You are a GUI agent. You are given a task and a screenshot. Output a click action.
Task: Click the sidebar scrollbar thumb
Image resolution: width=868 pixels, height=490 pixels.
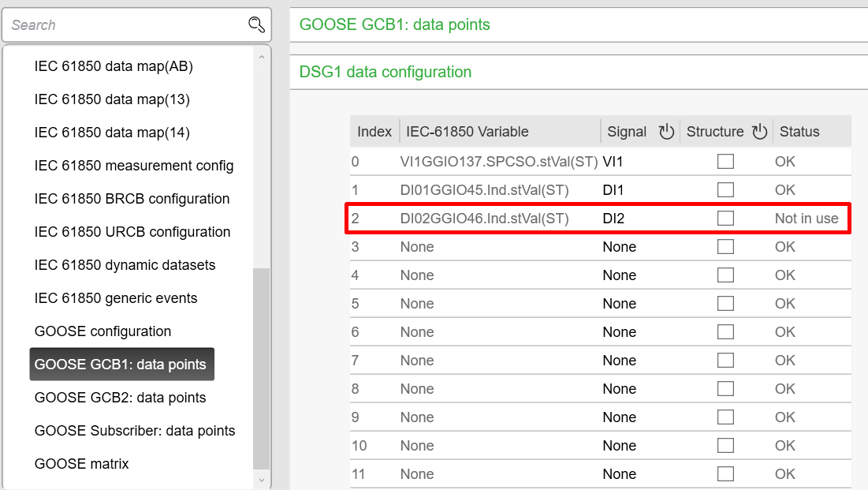pyautogui.click(x=261, y=368)
